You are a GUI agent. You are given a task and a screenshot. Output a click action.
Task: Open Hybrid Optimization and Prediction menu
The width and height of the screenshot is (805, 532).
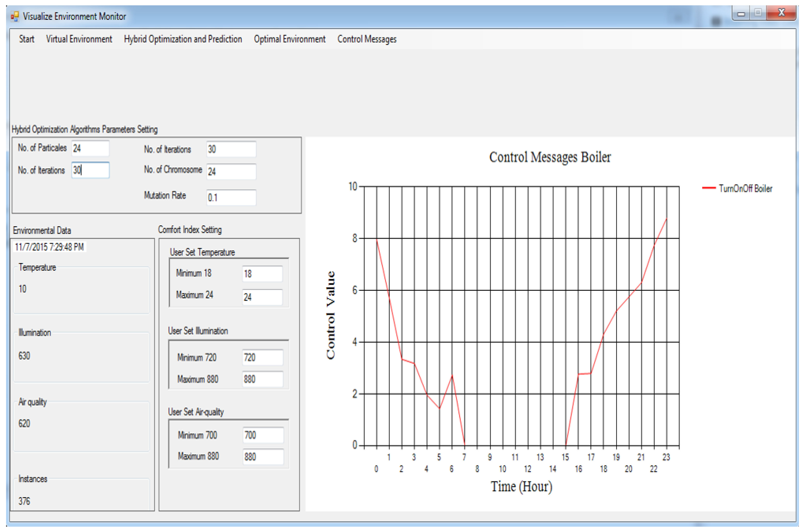tap(183, 39)
